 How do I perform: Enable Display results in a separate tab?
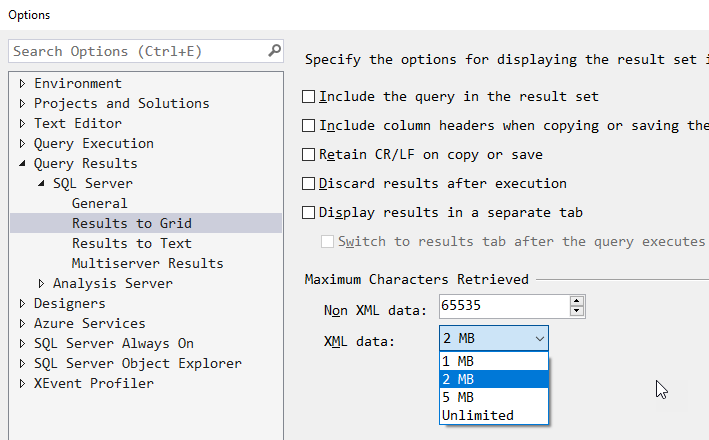coord(308,212)
